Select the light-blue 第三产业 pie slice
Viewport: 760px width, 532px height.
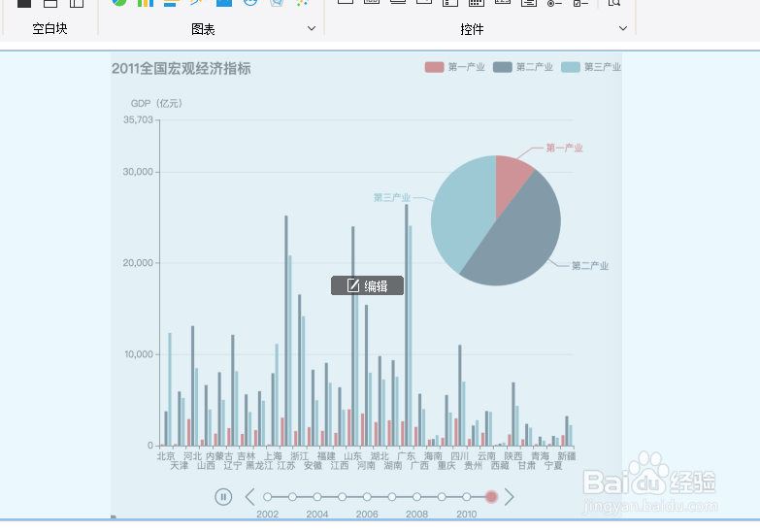[460, 214]
